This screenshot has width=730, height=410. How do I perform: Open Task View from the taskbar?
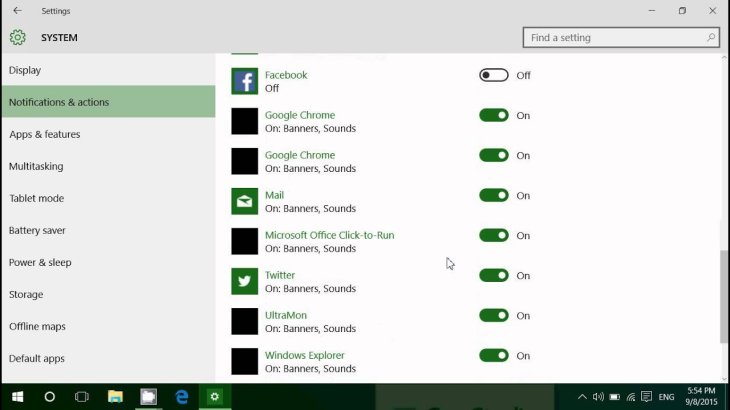tap(82, 397)
